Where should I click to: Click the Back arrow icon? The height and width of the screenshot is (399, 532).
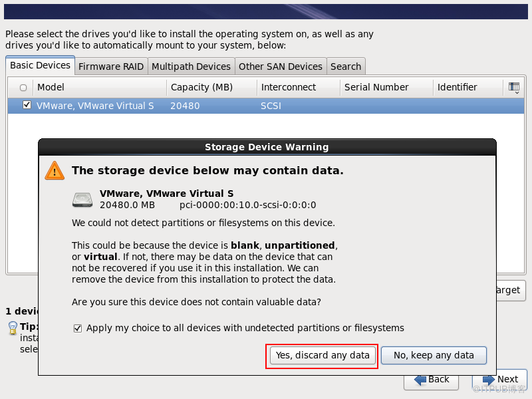point(420,380)
